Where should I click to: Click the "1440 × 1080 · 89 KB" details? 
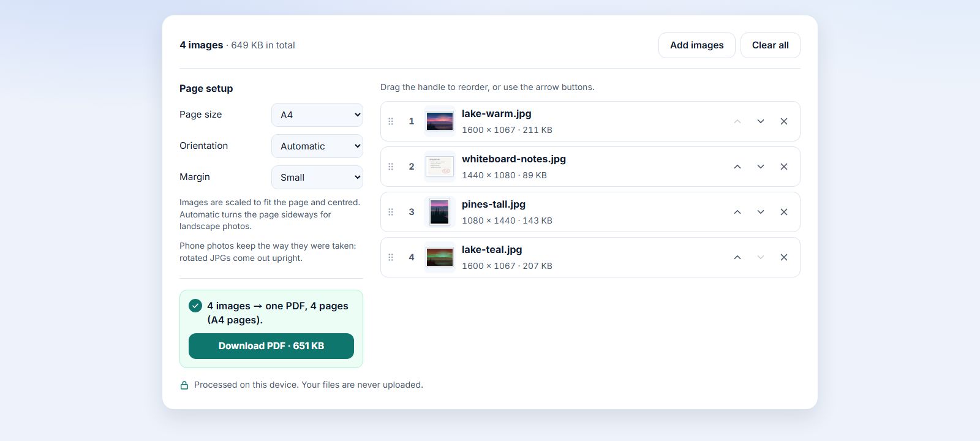click(505, 175)
